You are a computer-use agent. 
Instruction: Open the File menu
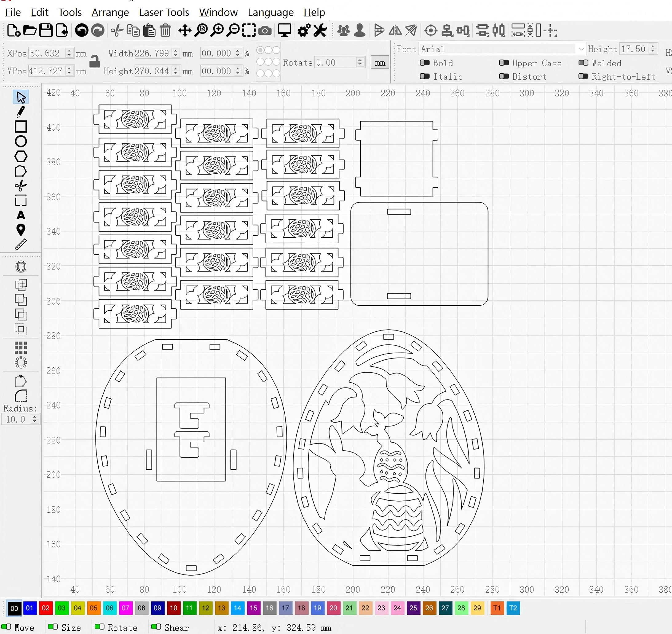(x=13, y=13)
